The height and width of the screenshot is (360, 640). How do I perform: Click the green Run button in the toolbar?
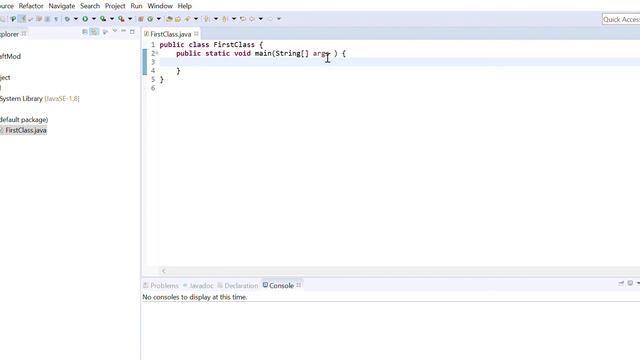pyautogui.click(x=85, y=19)
